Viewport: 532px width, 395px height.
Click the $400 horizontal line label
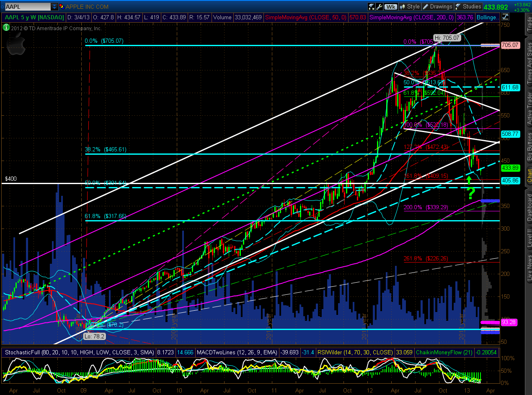tap(10, 179)
